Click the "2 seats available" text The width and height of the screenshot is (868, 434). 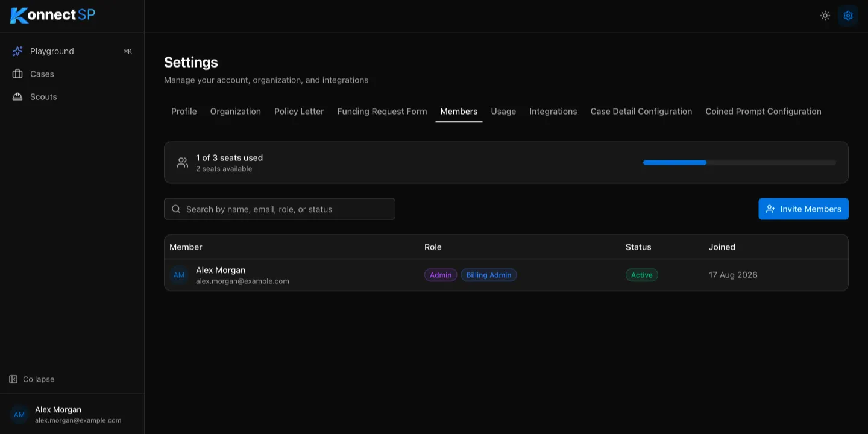tap(224, 169)
